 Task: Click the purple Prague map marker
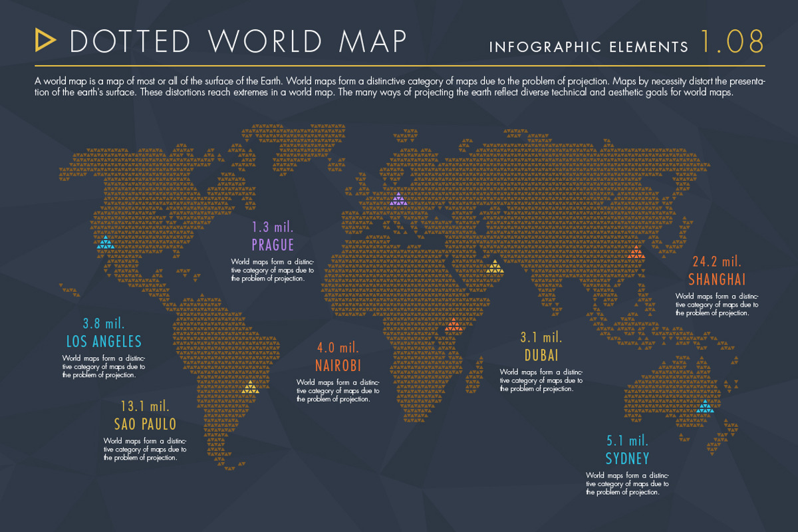click(398, 199)
